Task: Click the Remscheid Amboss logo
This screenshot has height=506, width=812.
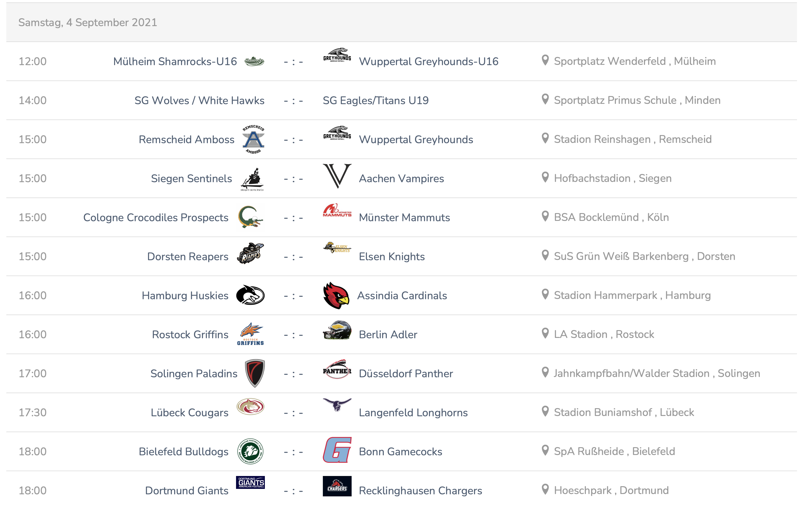Action: tap(253, 139)
